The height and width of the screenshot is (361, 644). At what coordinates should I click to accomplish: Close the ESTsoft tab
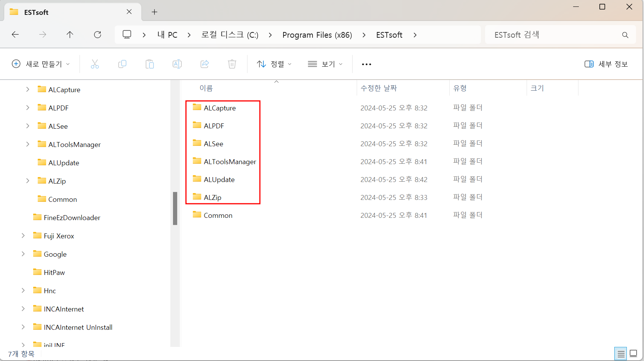[x=129, y=12]
